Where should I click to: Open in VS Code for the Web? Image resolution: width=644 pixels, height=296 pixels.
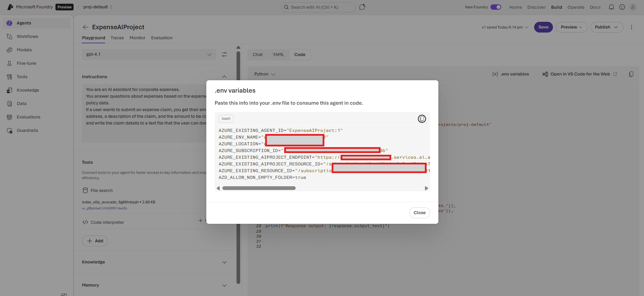click(580, 74)
